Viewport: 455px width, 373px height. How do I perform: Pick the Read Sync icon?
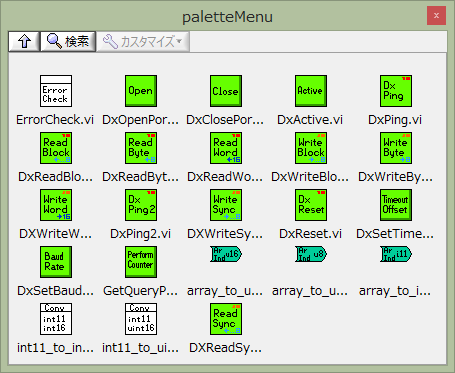(226, 319)
